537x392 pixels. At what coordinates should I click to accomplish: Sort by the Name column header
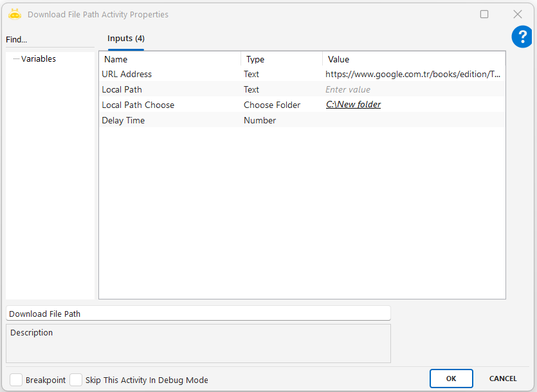point(170,59)
